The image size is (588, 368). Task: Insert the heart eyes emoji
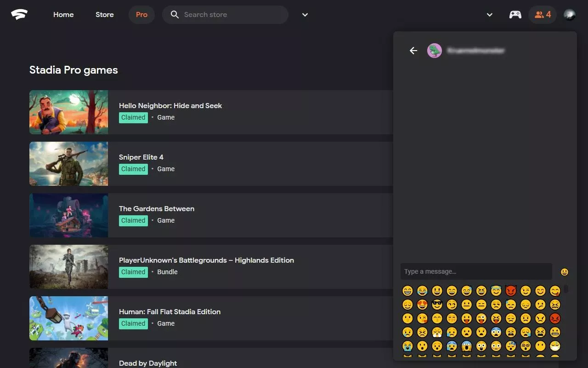point(422,305)
